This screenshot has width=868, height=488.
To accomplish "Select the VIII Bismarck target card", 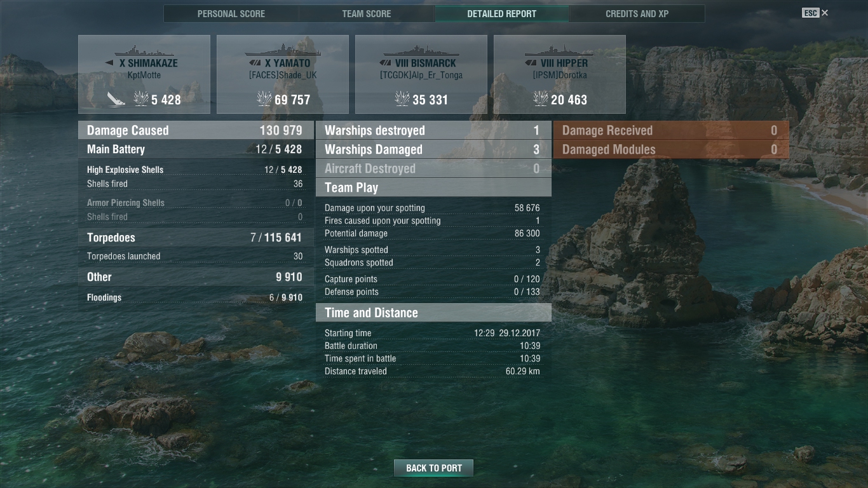I will (421, 74).
